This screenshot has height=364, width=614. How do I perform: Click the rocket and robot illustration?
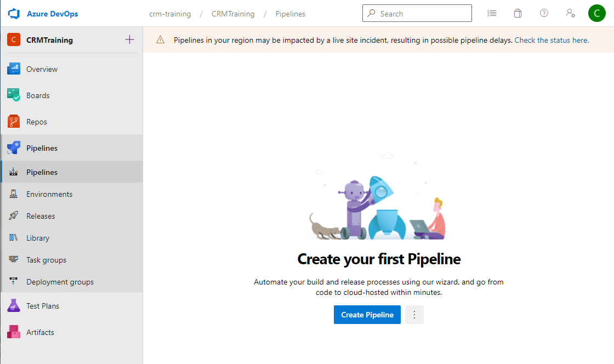click(x=379, y=196)
